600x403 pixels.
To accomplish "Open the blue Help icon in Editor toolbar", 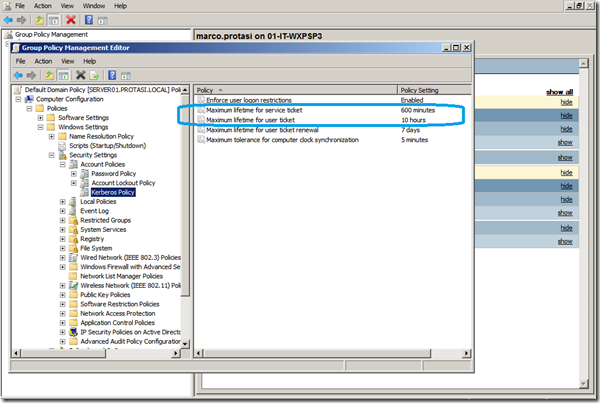I will click(112, 75).
